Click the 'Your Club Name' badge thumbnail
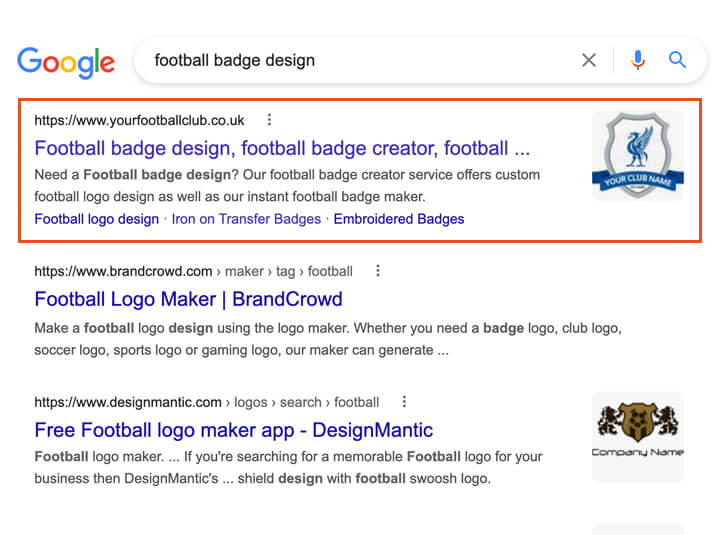This screenshot has height=535, width=720. (638, 155)
